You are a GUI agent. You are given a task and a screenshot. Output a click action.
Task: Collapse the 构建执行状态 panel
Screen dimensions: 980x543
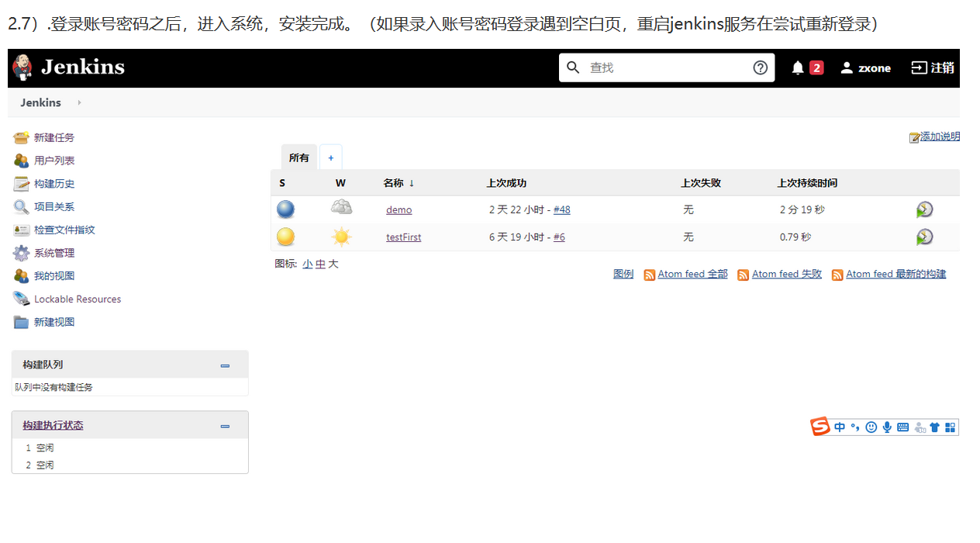[225, 426]
